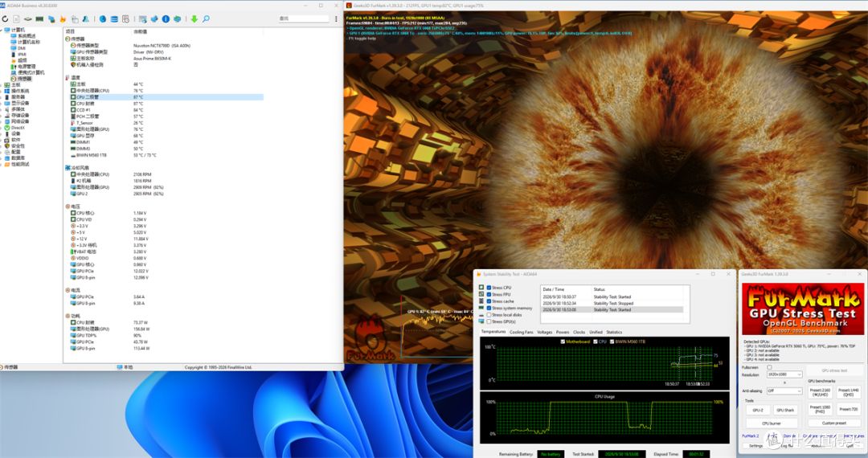Click FurMark CPU burner button
Screen dimensions: 868x458
772,423
